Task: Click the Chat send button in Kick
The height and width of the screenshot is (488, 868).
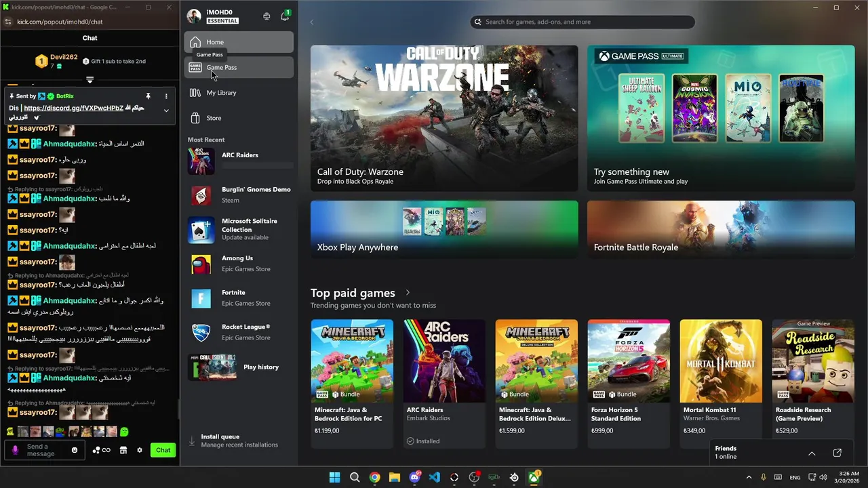Action: point(163,450)
